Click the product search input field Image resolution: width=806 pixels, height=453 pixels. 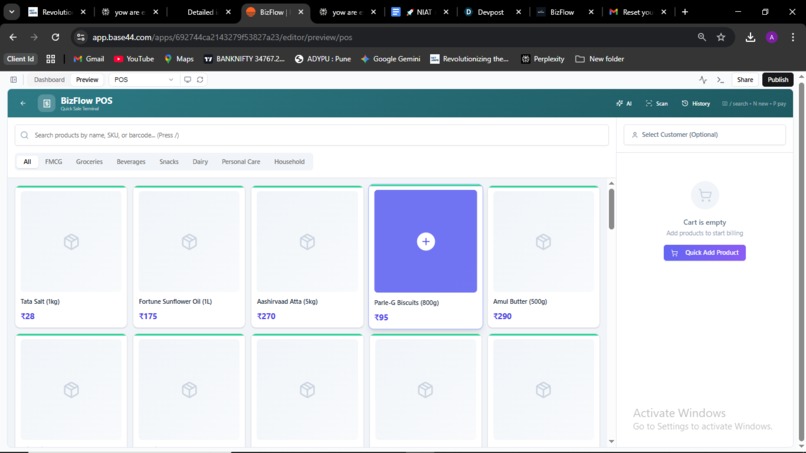pos(312,135)
